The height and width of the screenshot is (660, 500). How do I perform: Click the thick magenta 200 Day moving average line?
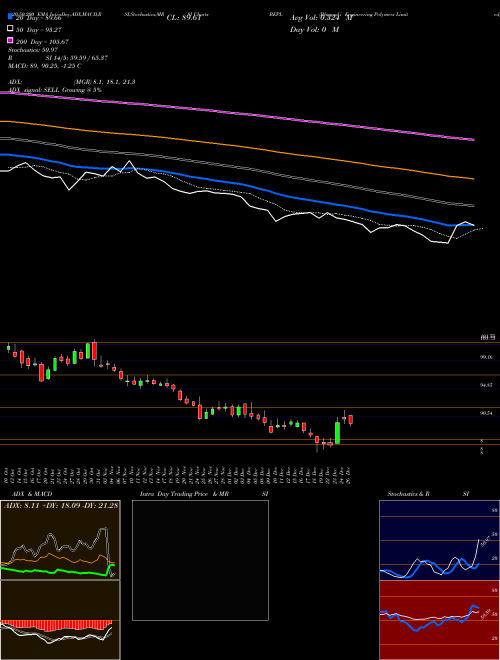click(x=237, y=112)
